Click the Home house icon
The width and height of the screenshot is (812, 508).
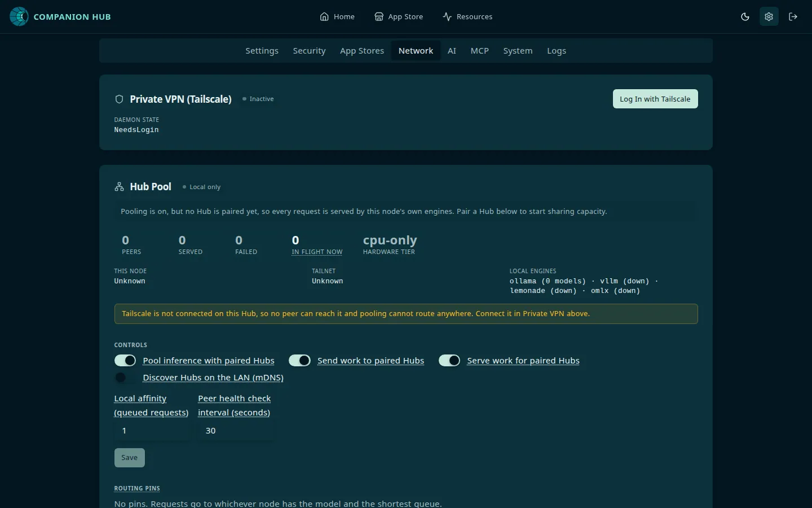(324, 16)
